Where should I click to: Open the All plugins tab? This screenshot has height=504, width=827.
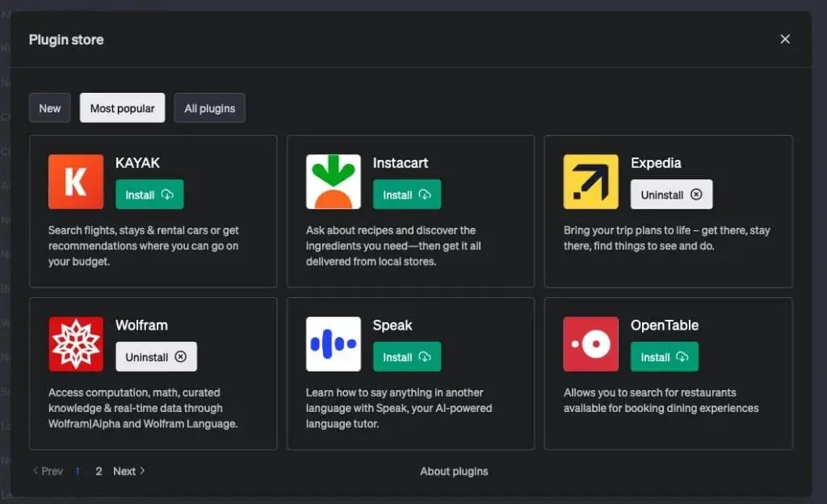click(209, 108)
